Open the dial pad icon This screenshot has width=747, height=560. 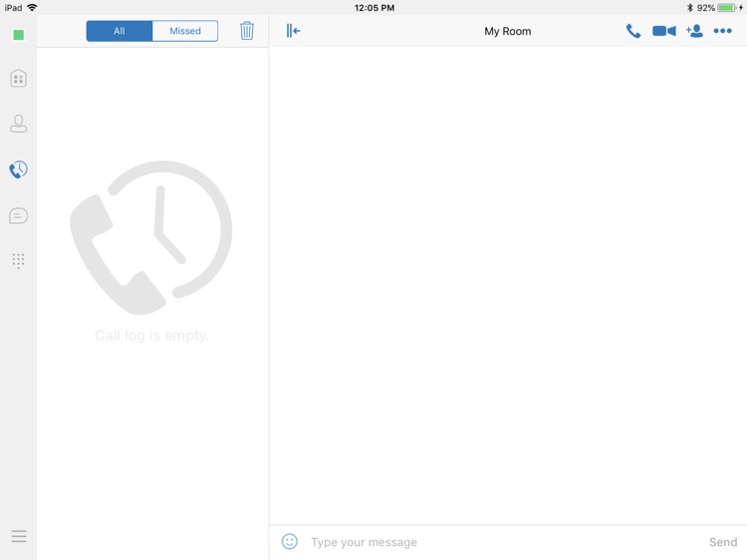coord(18,261)
